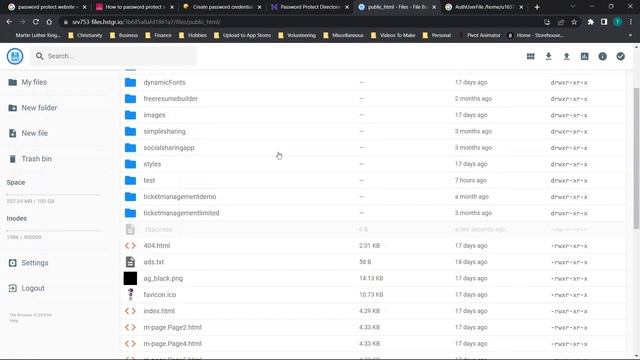Open the Personal bookmarks folder

pyautogui.click(x=437, y=36)
